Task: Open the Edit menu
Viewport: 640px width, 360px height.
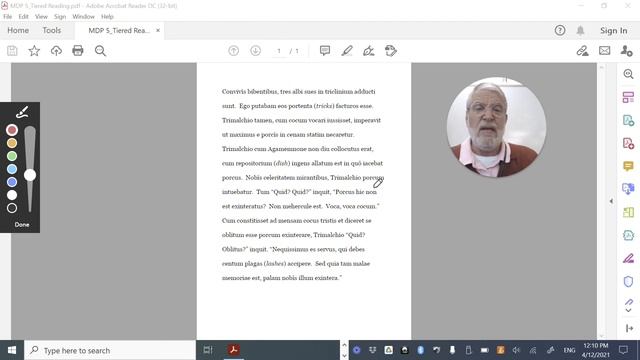Action: 23,17
